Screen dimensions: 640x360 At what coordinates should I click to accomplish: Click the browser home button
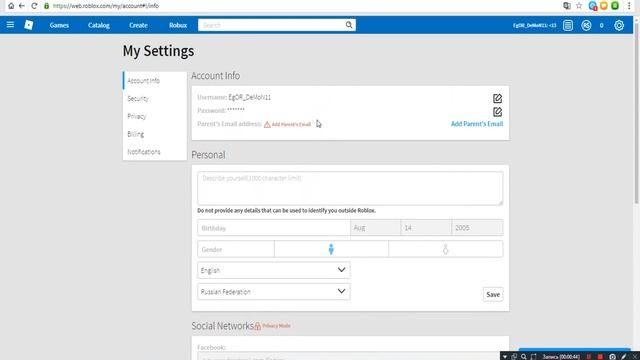coord(11,6)
